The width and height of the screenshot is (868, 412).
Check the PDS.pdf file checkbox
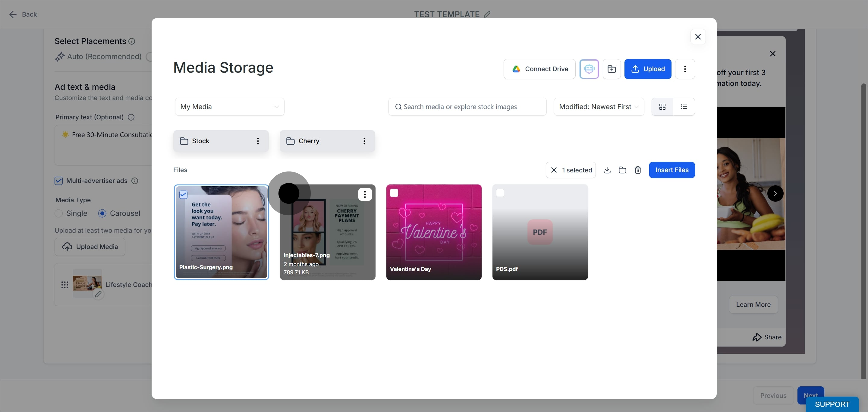[500, 193]
